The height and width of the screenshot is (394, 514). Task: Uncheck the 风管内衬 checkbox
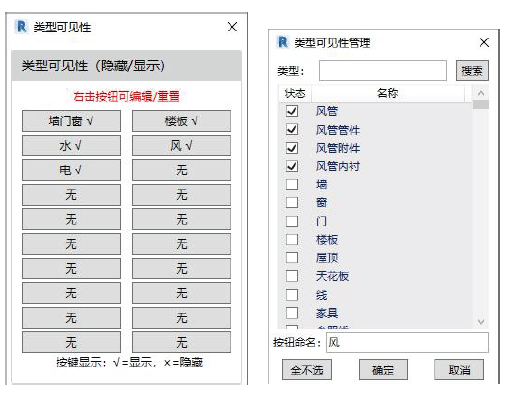[292, 166]
